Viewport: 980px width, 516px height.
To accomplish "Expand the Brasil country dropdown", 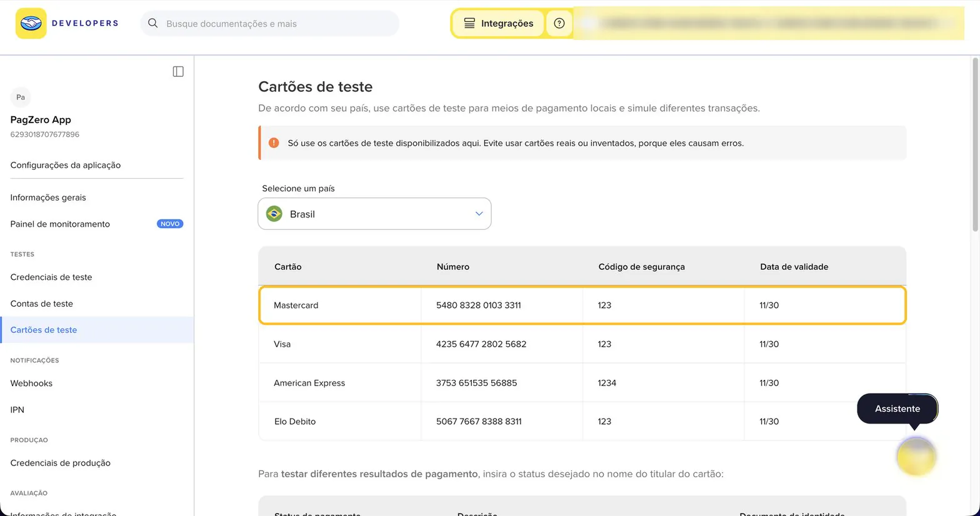I will [374, 214].
